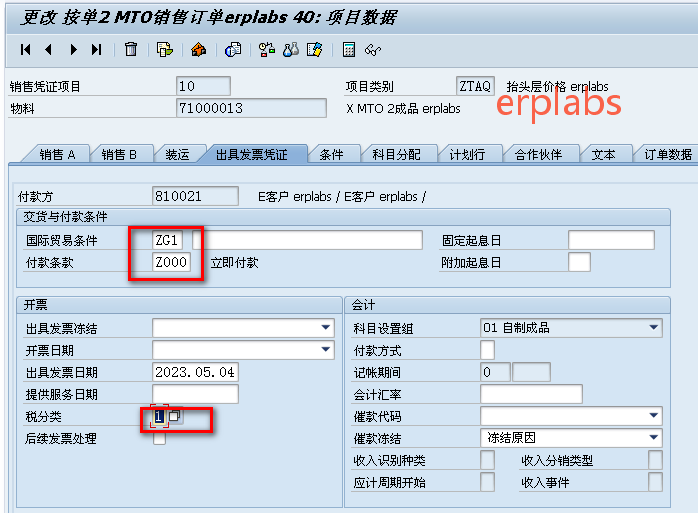
Task: Switch to the 订单数据 tab
Action: tap(668, 155)
